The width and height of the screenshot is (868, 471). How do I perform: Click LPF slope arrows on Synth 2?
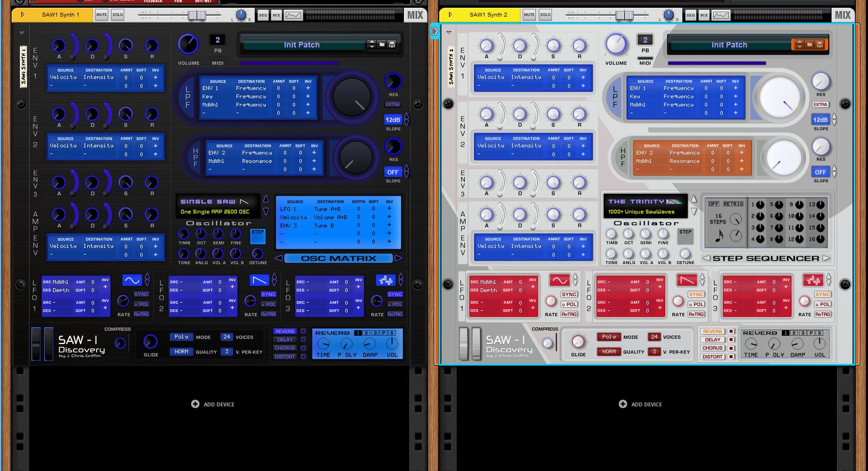834,119
